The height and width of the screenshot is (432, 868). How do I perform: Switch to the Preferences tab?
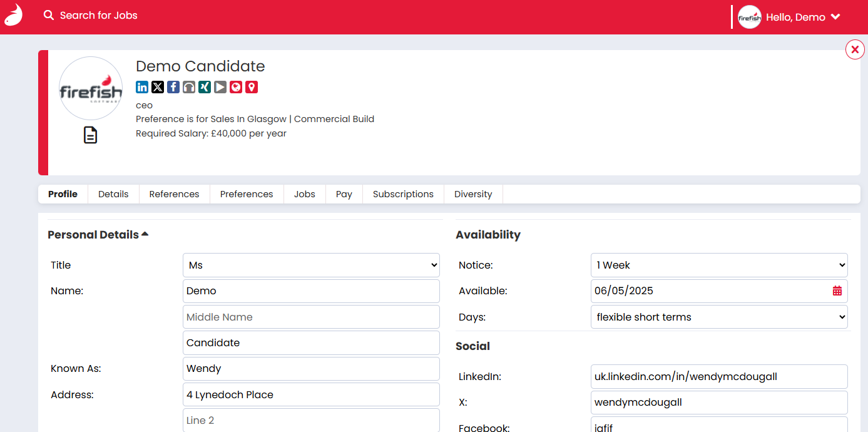247,194
